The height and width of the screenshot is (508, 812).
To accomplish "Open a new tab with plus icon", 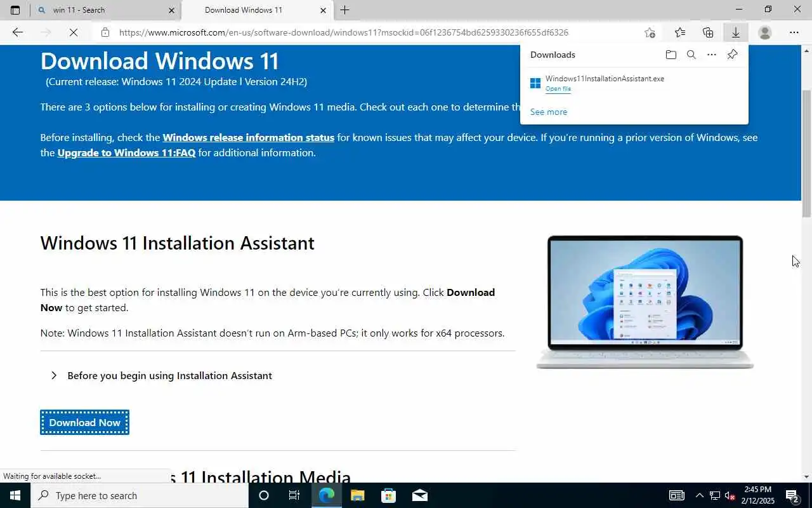I will point(344,10).
